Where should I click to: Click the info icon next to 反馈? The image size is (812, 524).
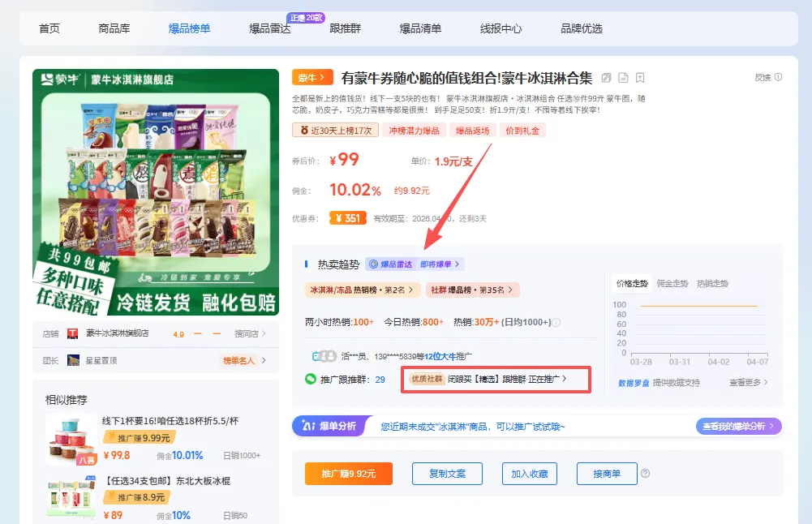point(779,76)
